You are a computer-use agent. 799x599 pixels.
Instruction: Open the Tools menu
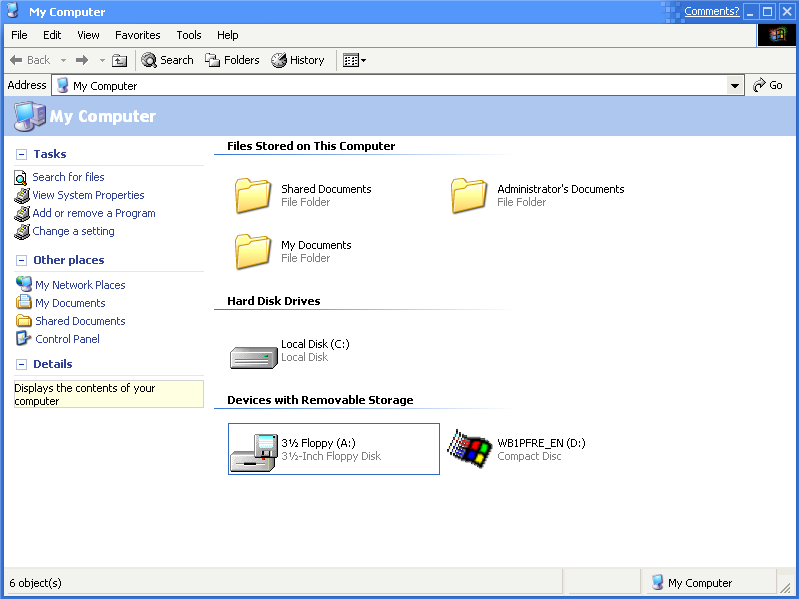189,35
